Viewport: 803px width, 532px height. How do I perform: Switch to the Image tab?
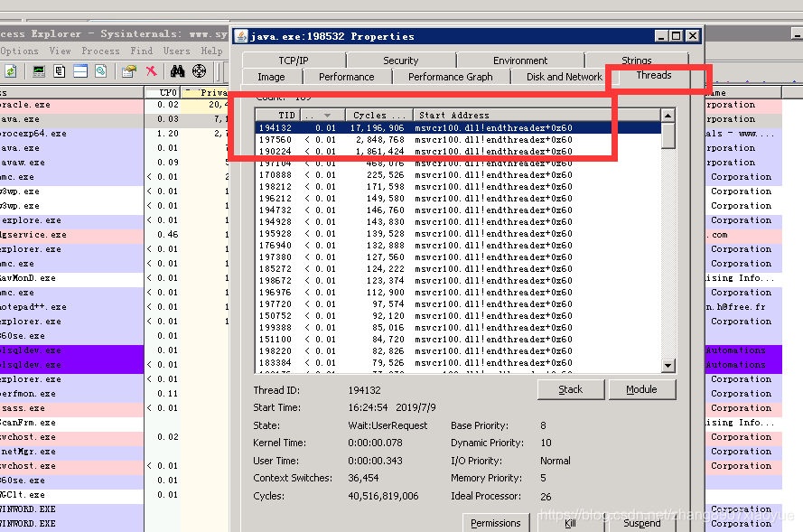(x=271, y=77)
